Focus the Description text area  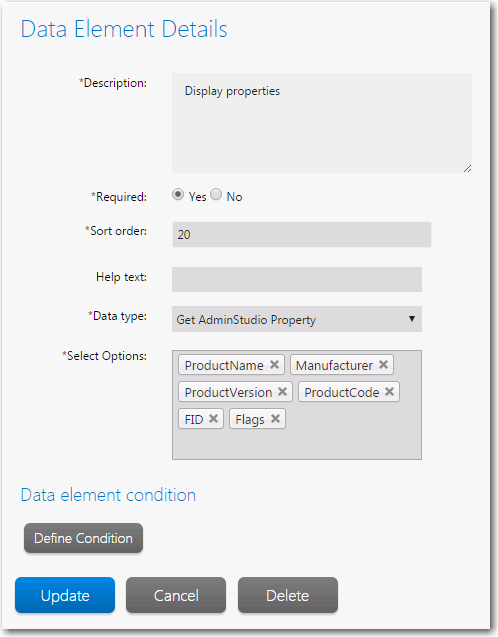tap(322, 123)
